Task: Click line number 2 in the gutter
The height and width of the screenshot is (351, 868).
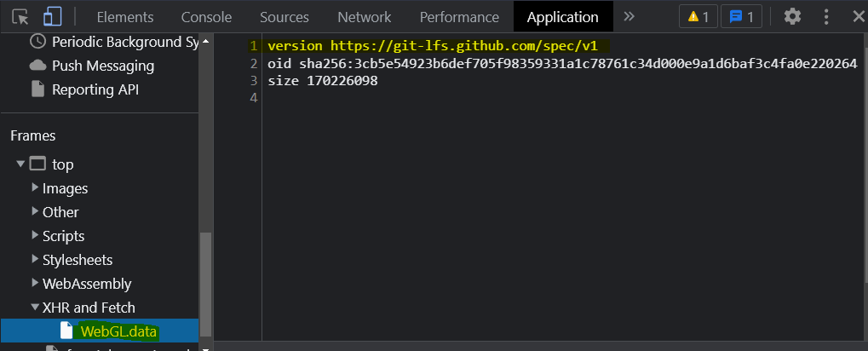Action: tap(254, 64)
